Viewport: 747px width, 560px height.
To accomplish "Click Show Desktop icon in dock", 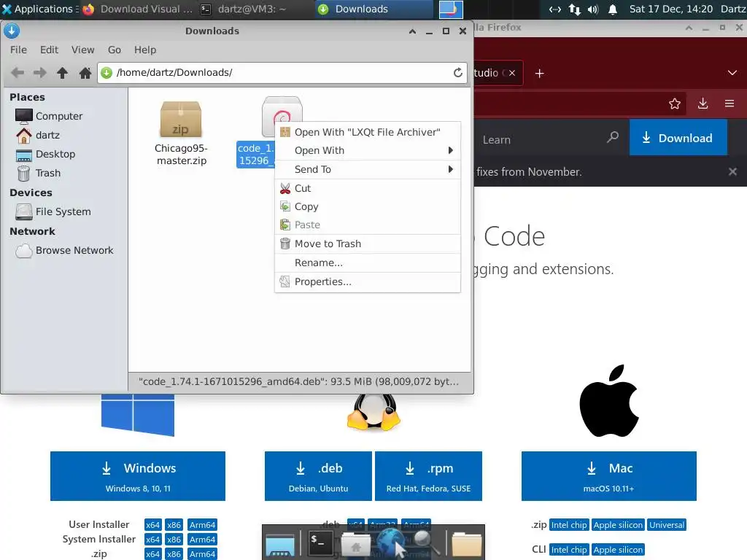I will coord(280,544).
